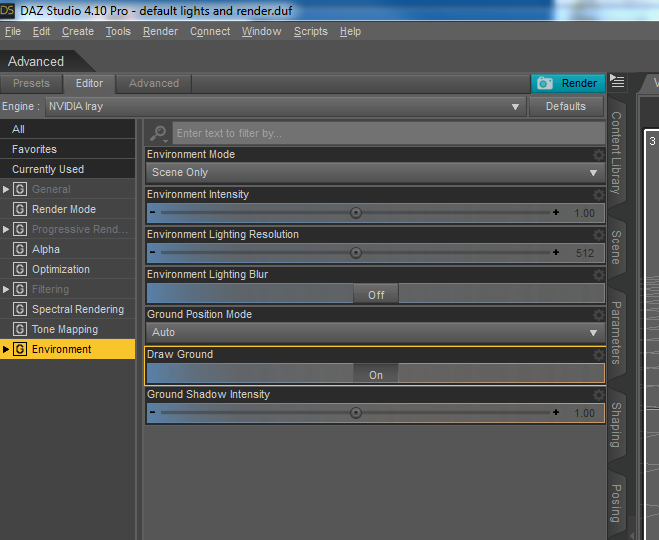Click Environment Intensity slider handle

click(356, 213)
